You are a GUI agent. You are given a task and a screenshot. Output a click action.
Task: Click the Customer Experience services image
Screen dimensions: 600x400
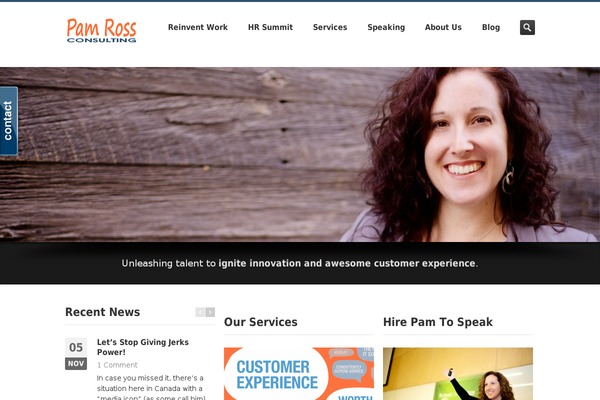tap(299, 374)
